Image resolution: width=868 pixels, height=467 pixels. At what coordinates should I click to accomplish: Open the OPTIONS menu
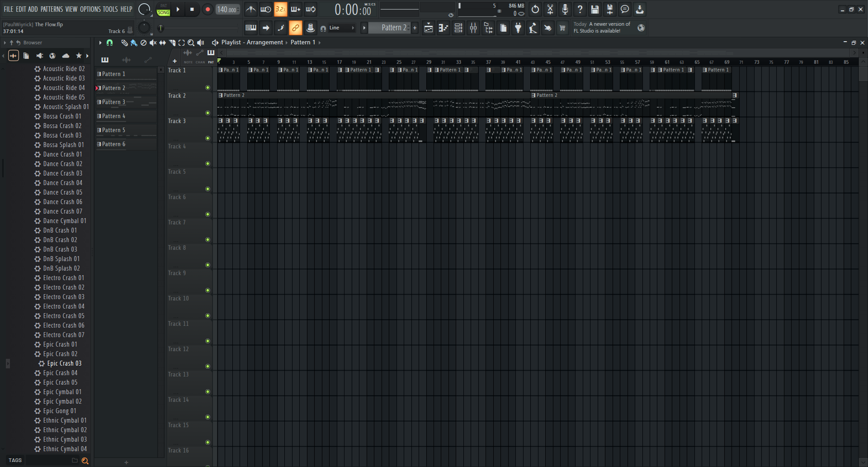(x=90, y=9)
